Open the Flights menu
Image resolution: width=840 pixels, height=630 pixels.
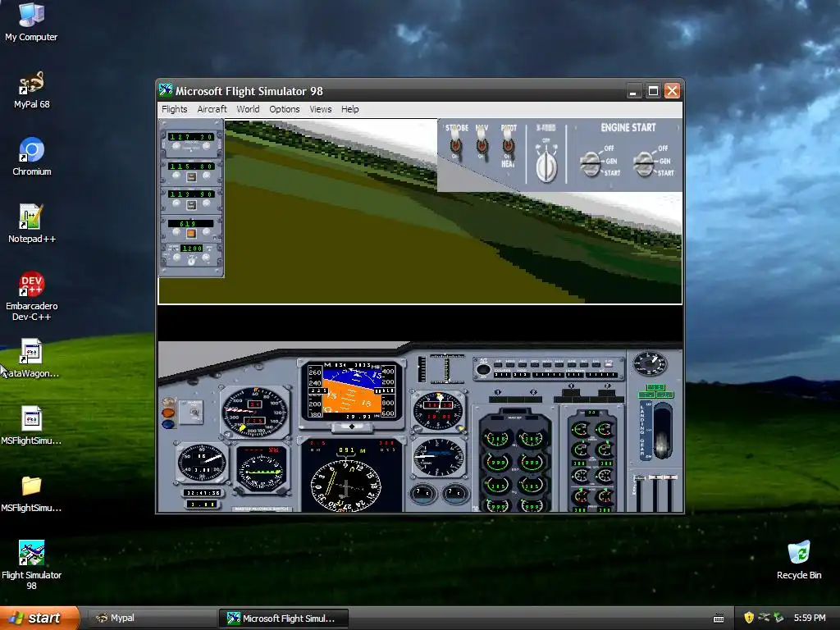coord(175,109)
